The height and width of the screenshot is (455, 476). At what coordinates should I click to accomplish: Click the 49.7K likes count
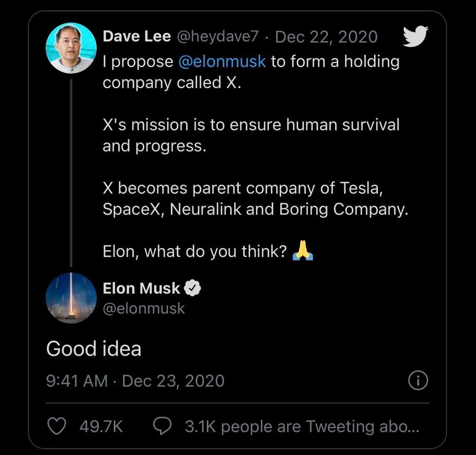point(101,426)
